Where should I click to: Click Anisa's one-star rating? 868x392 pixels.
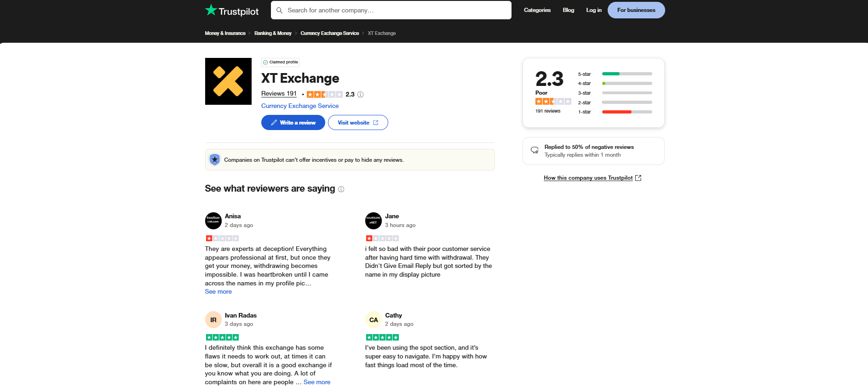(x=222, y=239)
